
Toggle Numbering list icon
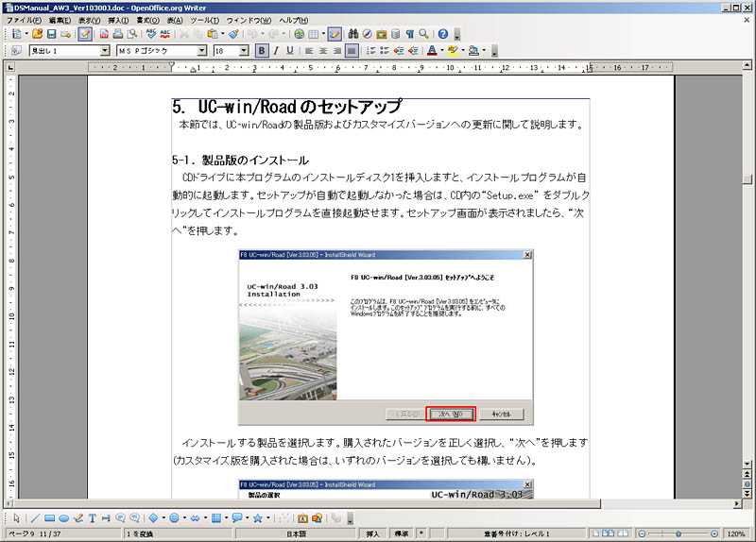pos(370,51)
